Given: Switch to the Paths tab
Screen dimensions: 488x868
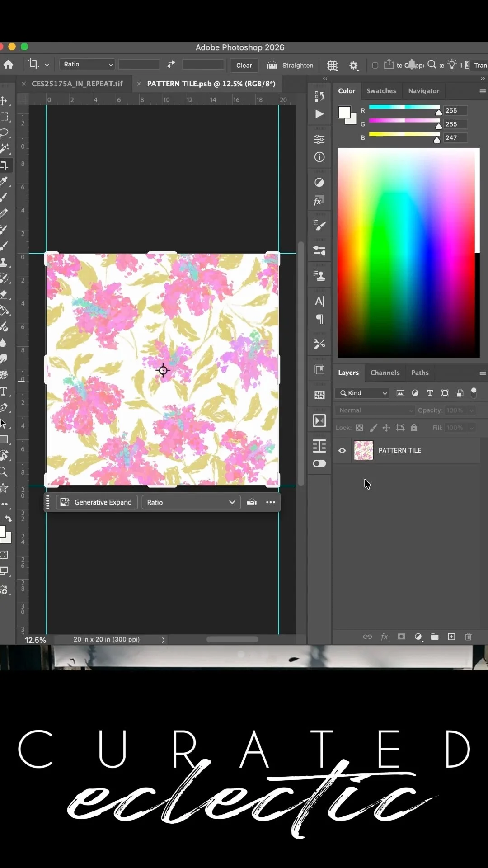Looking at the screenshot, I should (x=420, y=373).
